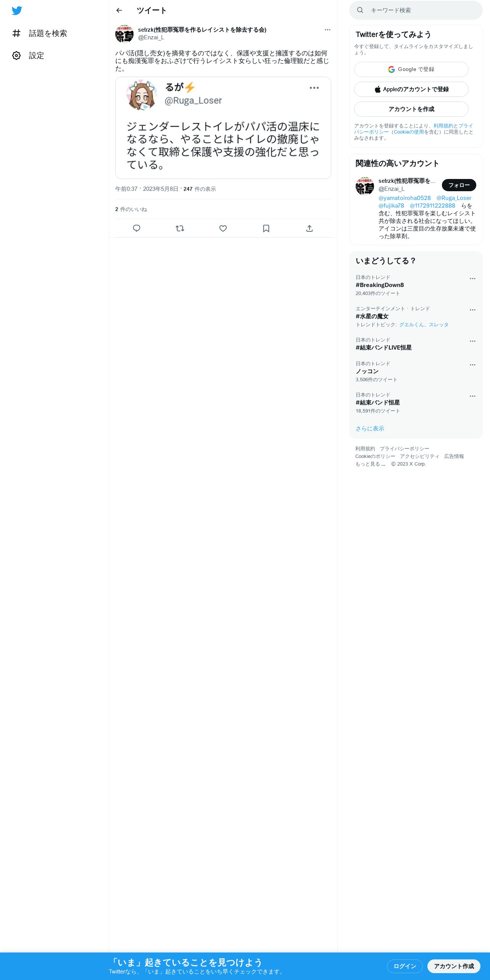Click さらに表示 link
Screen dimensions: 490x980
[370, 429]
